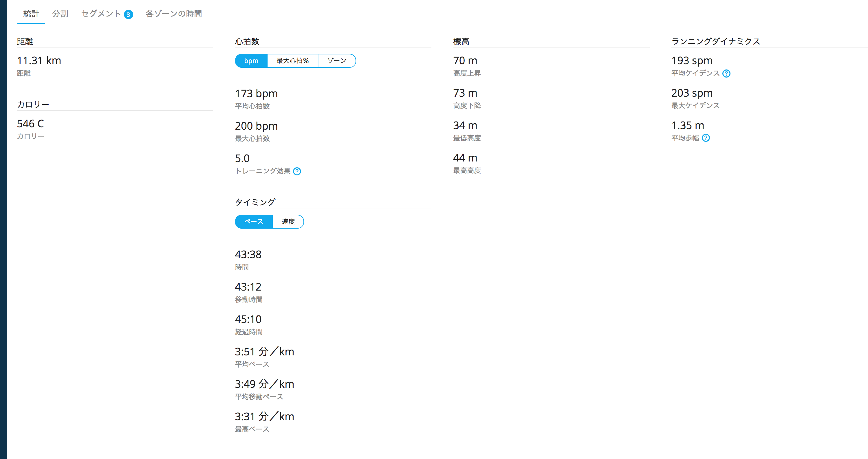Switch heart rate view to ゾーン
The width and height of the screenshot is (868, 459).
click(x=337, y=60)
